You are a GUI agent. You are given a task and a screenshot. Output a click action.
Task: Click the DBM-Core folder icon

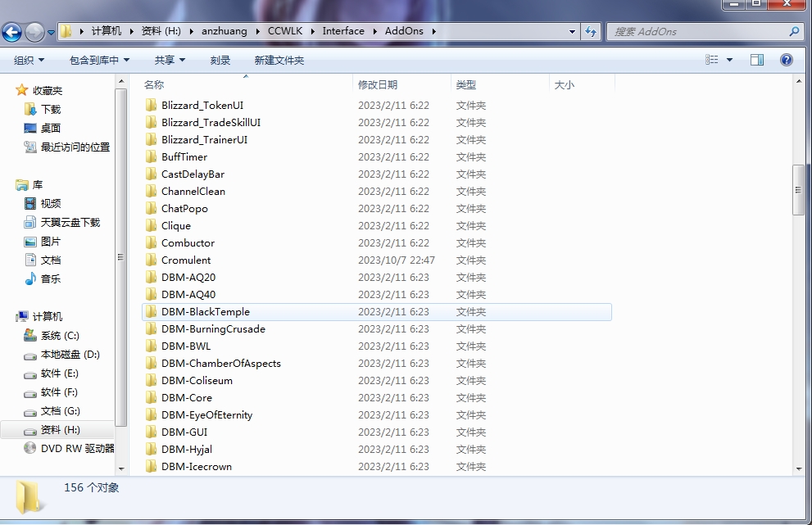pyautogui.click(x=151, y=398)
